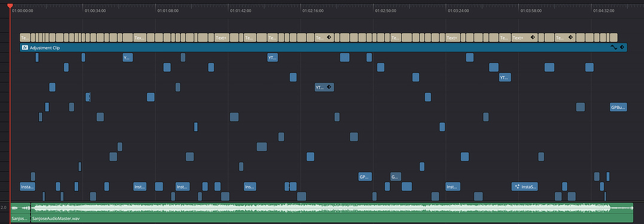Click the 2.0 audio channel label

4,208
